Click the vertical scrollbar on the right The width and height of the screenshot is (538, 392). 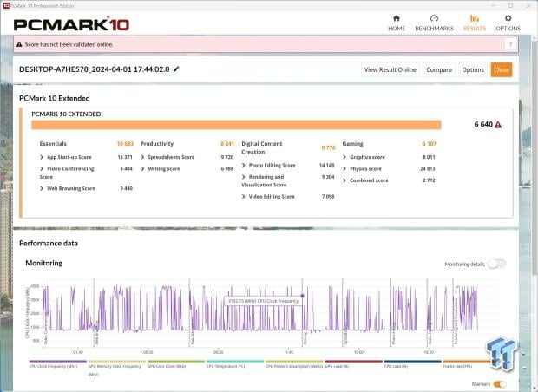pos(535,154)
